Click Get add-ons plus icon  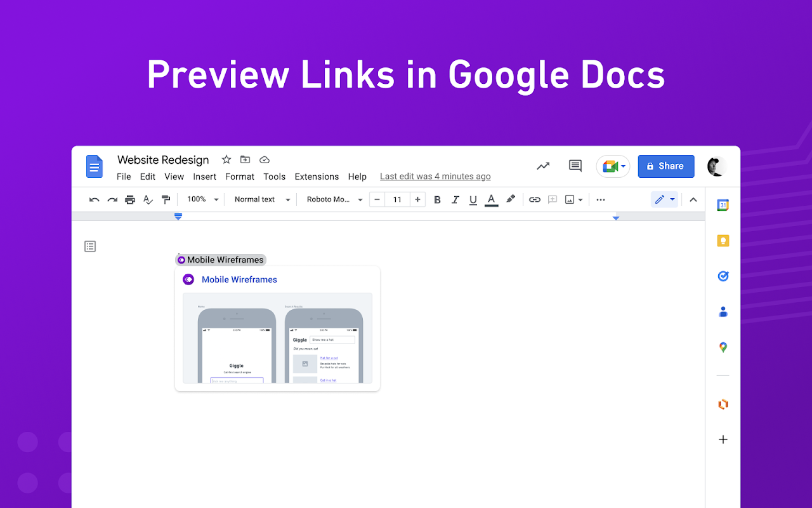pyautogui.click(x=723, y=439)
